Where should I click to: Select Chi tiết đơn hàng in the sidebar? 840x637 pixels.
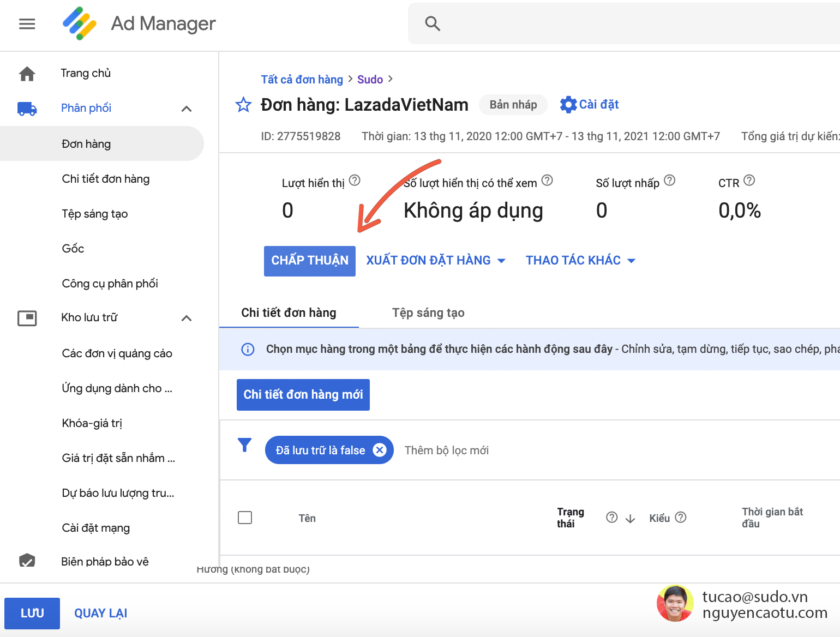(x=106, y=178)
